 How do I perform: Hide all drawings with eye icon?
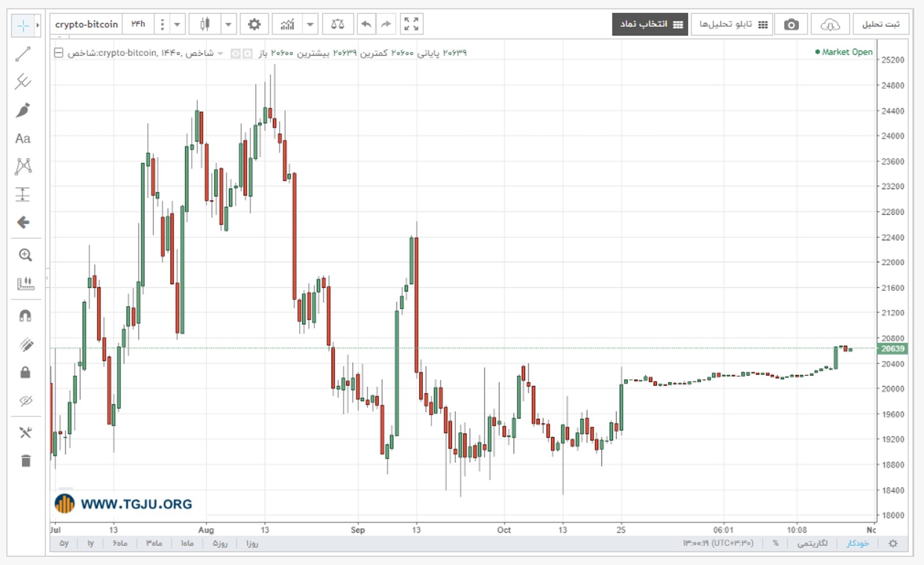[x=25, y=401]
